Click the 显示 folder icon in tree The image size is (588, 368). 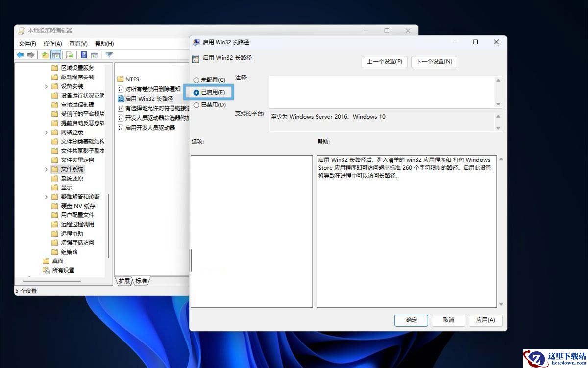[55, 187]
